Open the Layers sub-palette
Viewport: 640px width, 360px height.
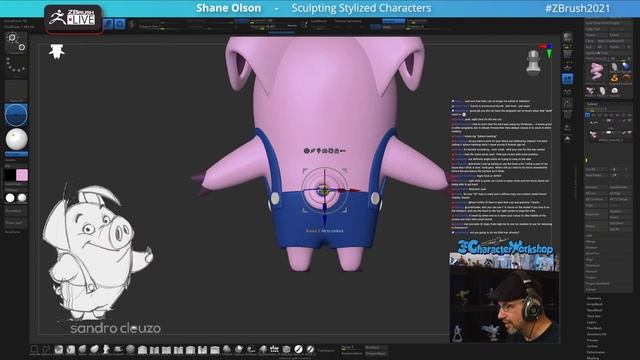[591, 322]
